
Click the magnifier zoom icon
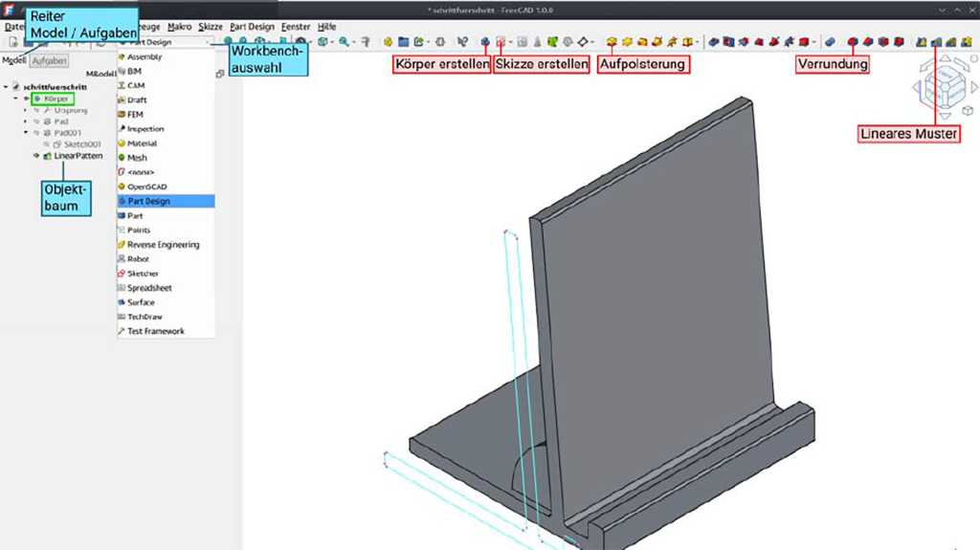pyautogui.click(x=344, y=42)
